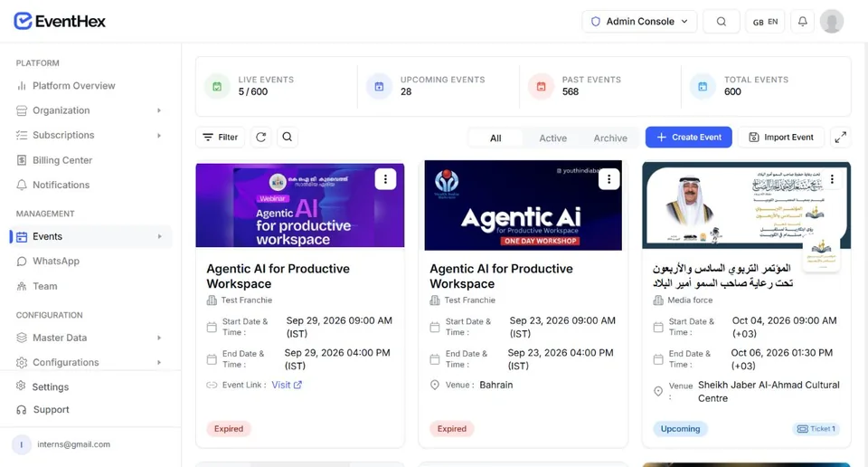Image resolution: width=868 pixels, height=467 pixels.
Task: Click the Sep 29, 2026 09:00 AM start date
Action: pyautogui.click(x=339, y=327)
